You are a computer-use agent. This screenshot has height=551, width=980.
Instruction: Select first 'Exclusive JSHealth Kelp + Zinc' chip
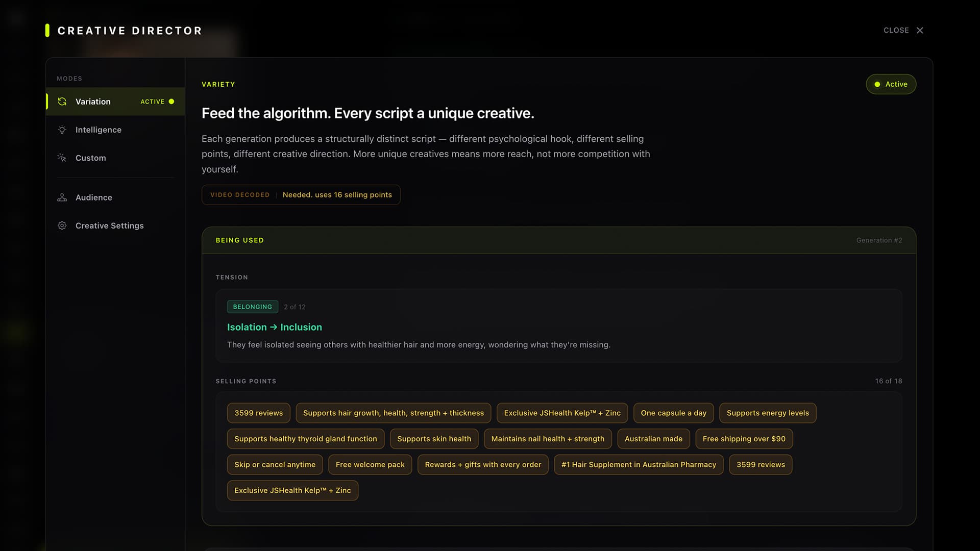(562, 413)
